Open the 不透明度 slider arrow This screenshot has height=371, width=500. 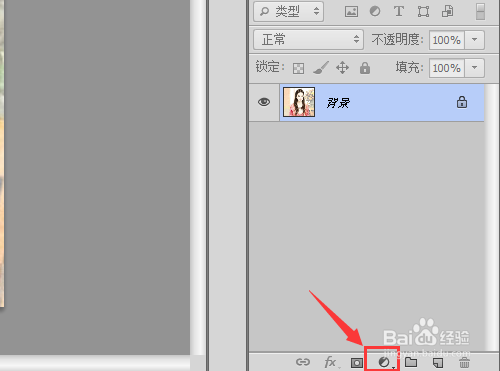[474, 40]
